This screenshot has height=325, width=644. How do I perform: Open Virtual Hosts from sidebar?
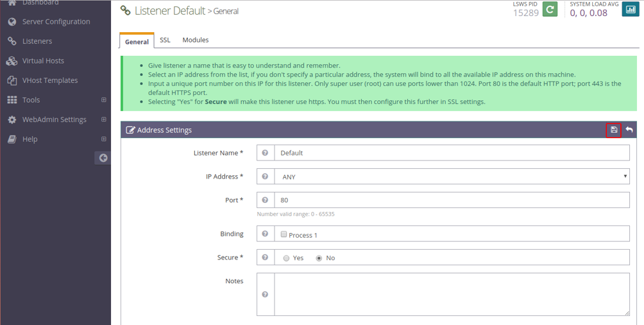(43, 61)
